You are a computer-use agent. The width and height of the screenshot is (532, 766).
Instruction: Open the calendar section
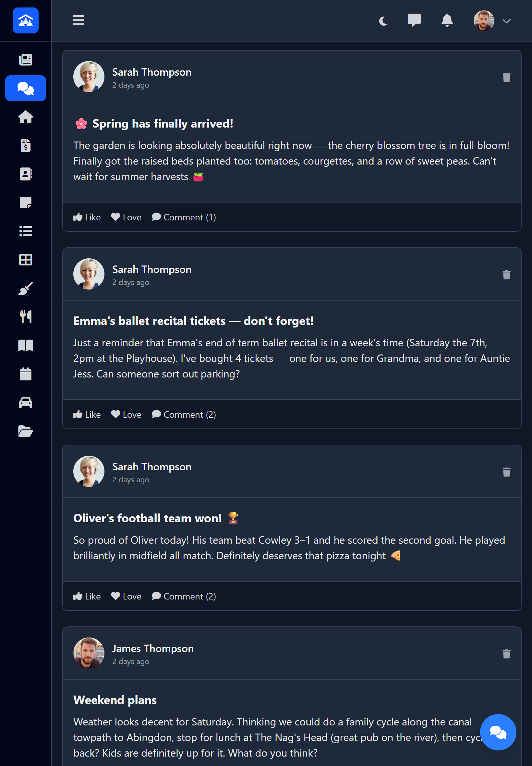pos(26,374)
